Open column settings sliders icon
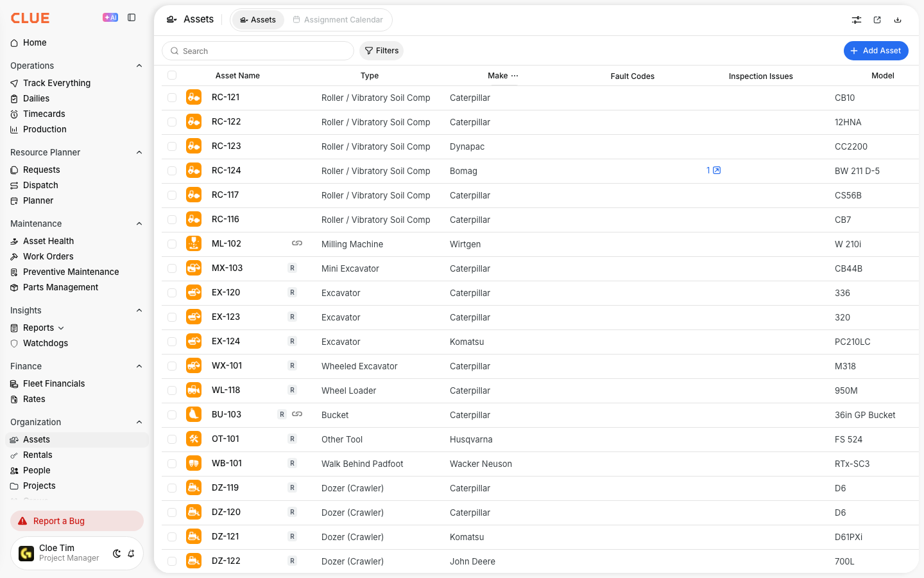The width and height of the screenshot is (924, 578). coord(857,20)
